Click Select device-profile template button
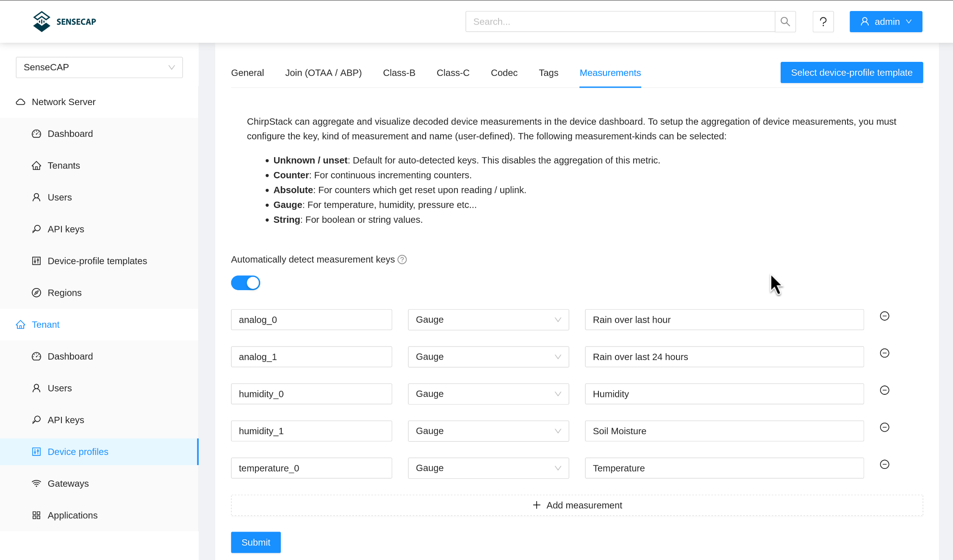The height and width of the screenshot is (560, 953). (851, 72)
